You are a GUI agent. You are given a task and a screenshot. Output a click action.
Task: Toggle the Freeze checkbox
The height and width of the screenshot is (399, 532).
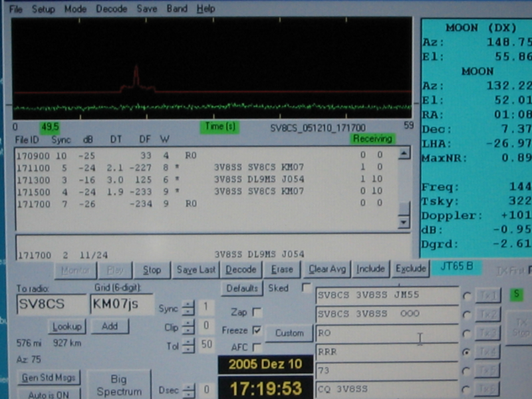pos(257,330)
